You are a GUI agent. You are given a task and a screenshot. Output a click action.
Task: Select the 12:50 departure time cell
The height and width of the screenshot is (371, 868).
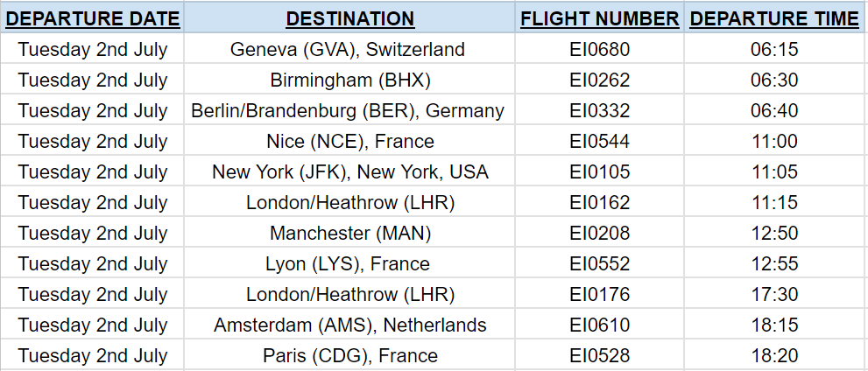coord(774,233)
